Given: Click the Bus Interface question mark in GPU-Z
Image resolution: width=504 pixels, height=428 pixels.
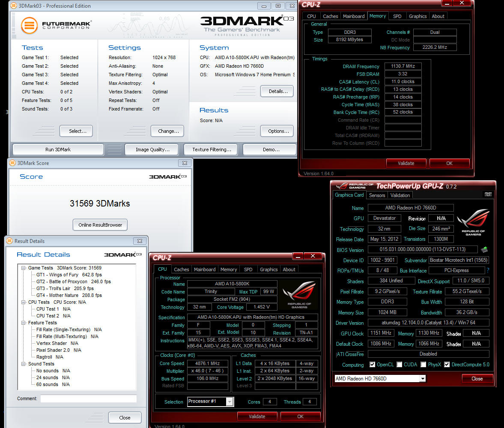Looking at the screenshot, I should point(488,270).
